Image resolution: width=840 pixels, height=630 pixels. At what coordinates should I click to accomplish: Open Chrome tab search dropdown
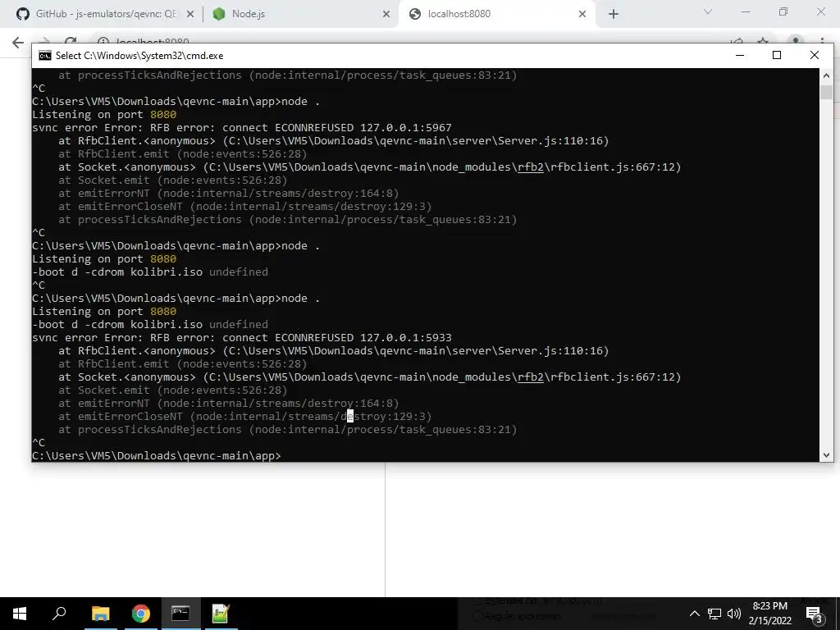pos(707,11)
